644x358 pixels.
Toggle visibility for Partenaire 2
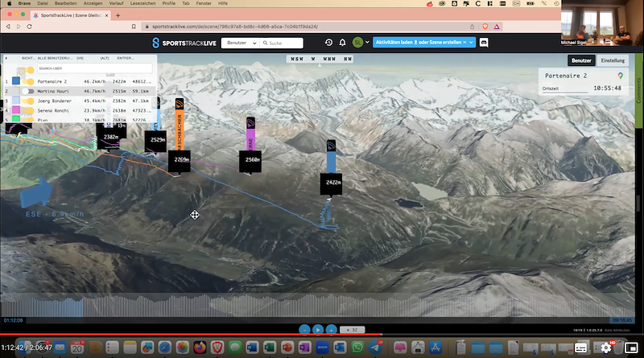(x=28, y=81)
